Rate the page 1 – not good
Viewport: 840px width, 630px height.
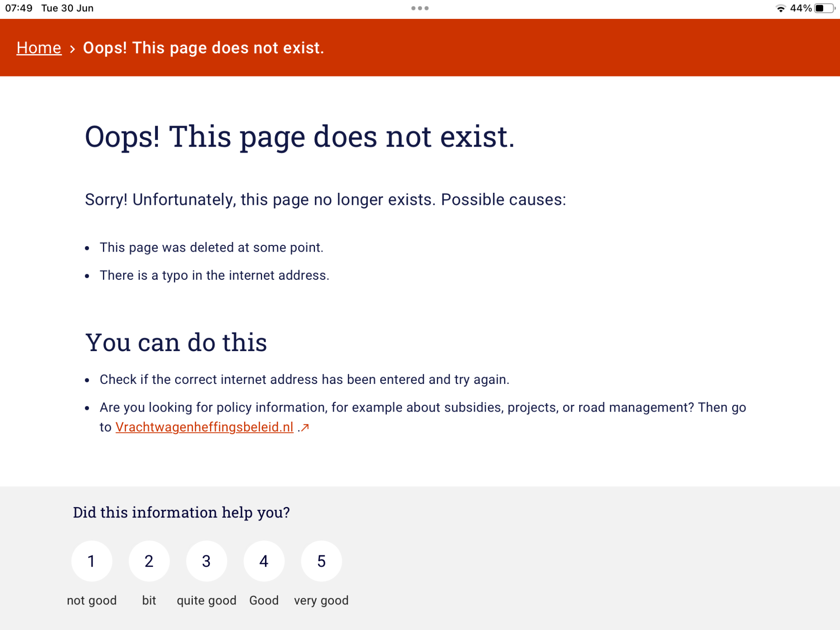click(92, 561)
